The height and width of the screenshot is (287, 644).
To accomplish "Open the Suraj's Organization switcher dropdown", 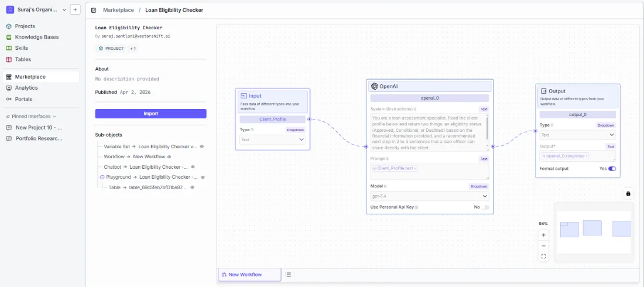I will point(64,9).
